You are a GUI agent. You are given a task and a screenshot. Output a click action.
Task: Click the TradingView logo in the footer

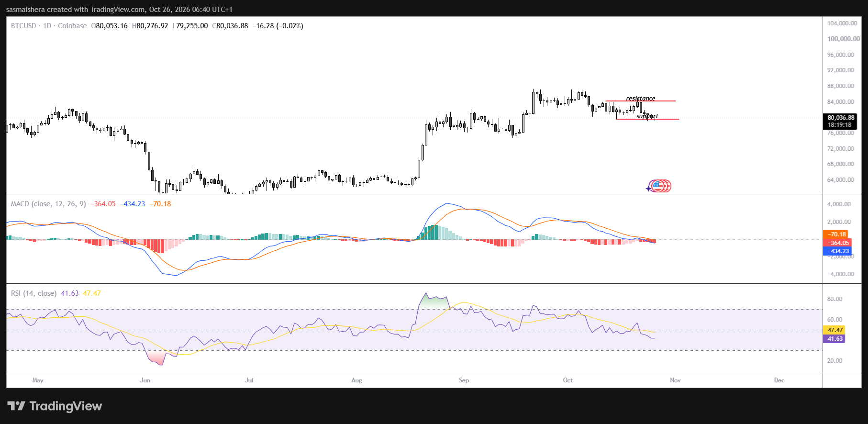coord(55,406)
